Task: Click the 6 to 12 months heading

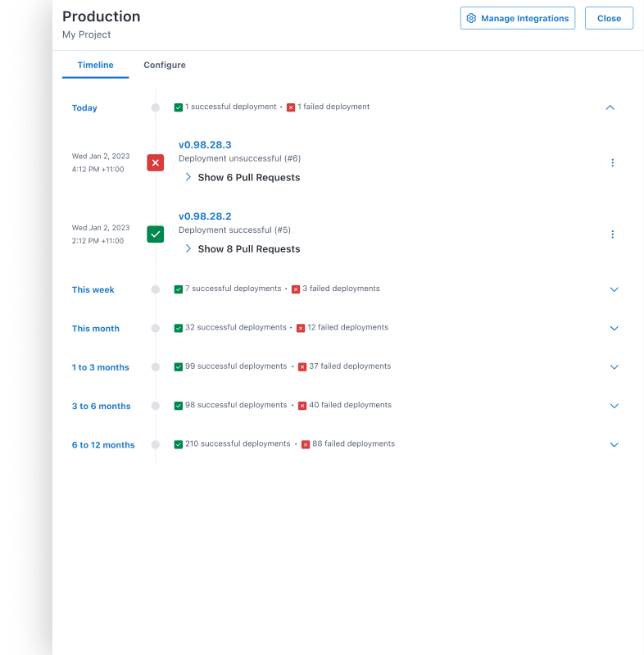Action: point(103,445)
